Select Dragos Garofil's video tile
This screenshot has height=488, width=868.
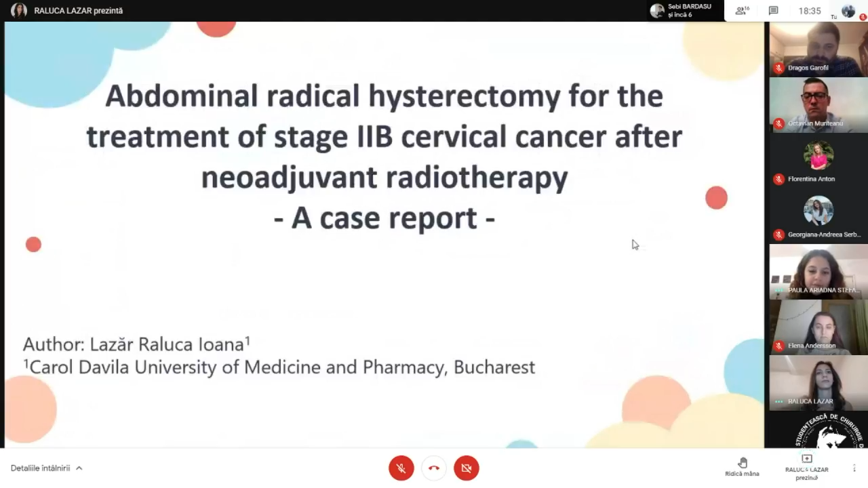tap(818, 49)
